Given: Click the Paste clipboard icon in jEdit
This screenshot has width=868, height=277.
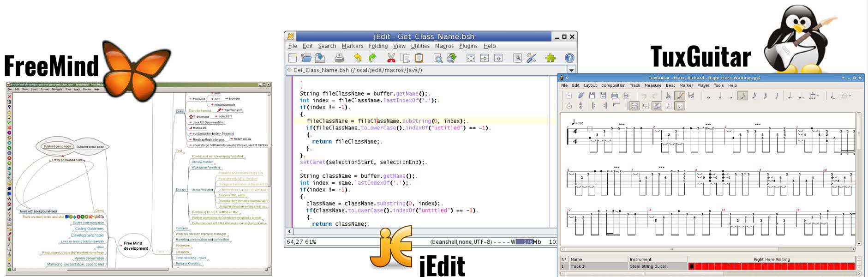Looking at the screenshot, I should [419, 58].
